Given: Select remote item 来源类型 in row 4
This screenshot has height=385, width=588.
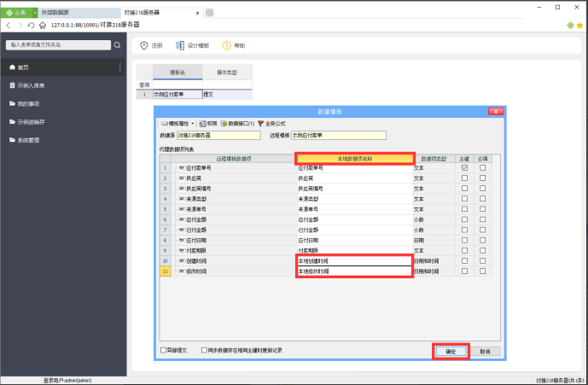Looking at the screenshot, I should (196, 199).
